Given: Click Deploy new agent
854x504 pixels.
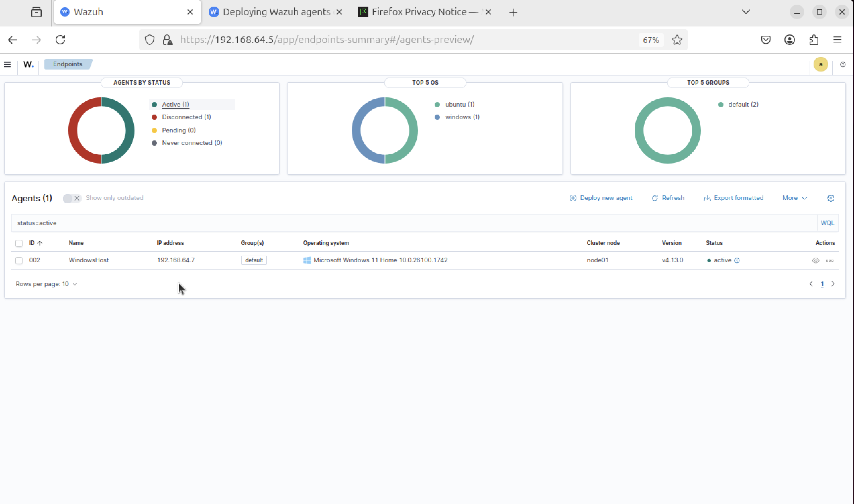Looking at the screenshot, I should tap(601, 198).
